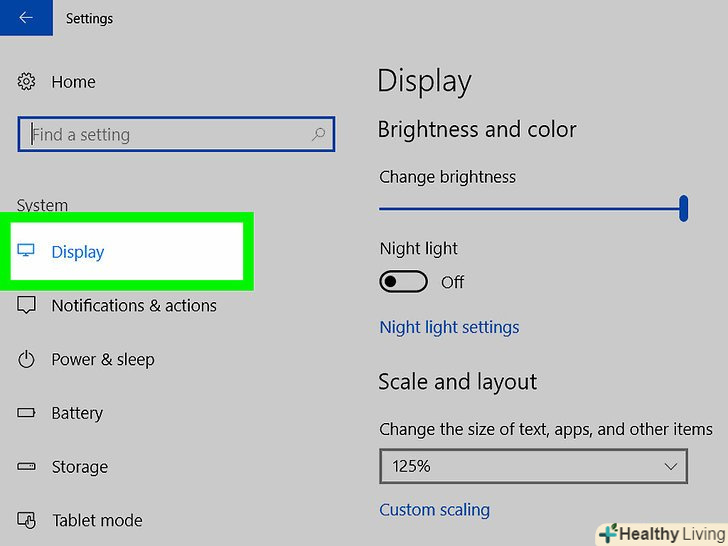Open the 125% scaling dropdown
This screenshot has height=546, width=728.
(532, 466)
